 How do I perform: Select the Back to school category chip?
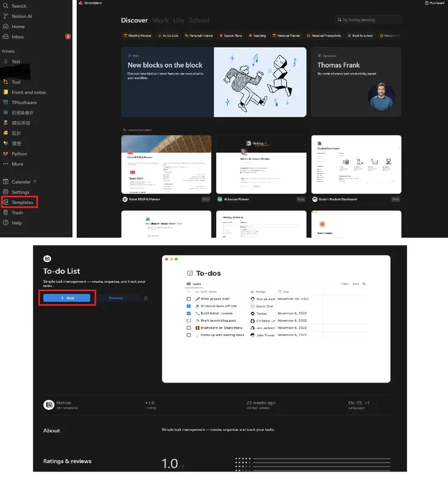pyautogui.click(x=360, y=36)
